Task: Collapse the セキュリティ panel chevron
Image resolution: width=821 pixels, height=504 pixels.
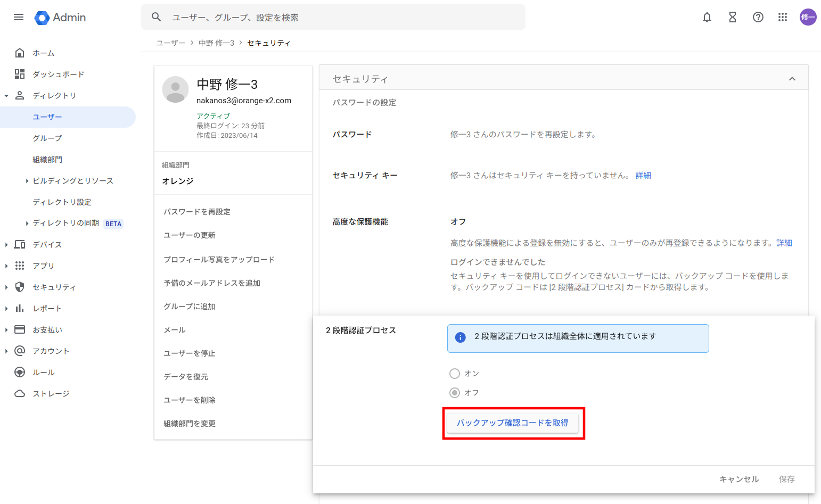Action: pyautogui.click(x=792, y=79)
